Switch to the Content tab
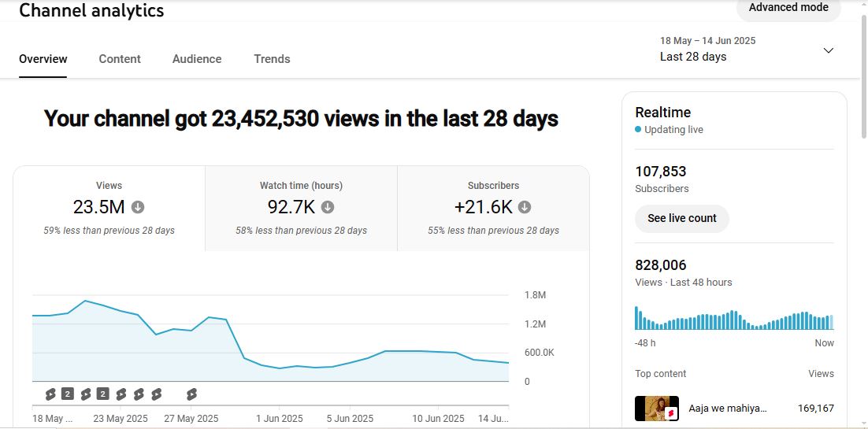868x429 pixels. (x=120, y=59)
